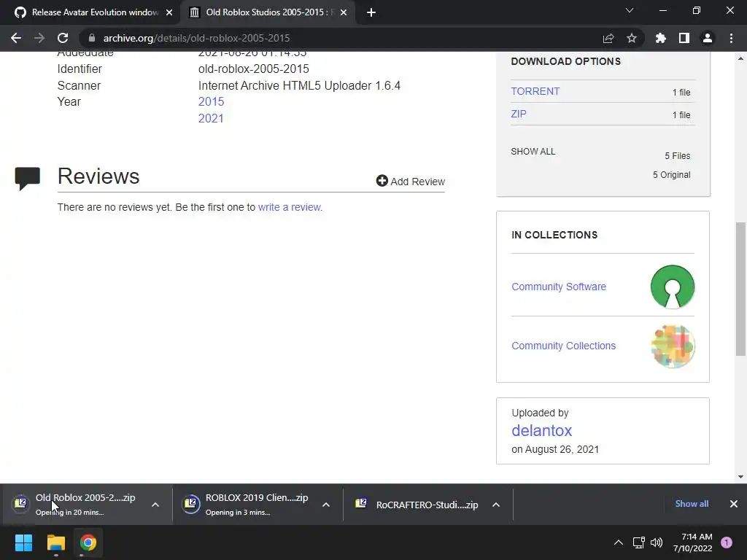The width and height of the screenshot is (747, 560).
Task: Open the Chrome profile icon
Action: [708, 38]
